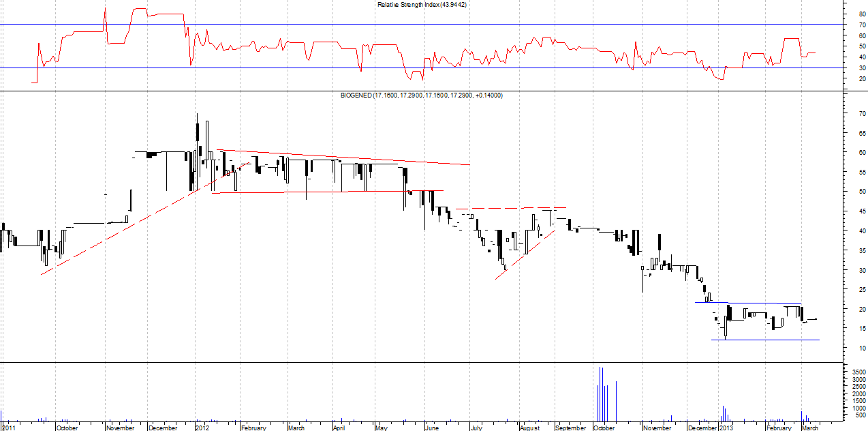
Task: Select the April month label
Action: coord(339,428)
